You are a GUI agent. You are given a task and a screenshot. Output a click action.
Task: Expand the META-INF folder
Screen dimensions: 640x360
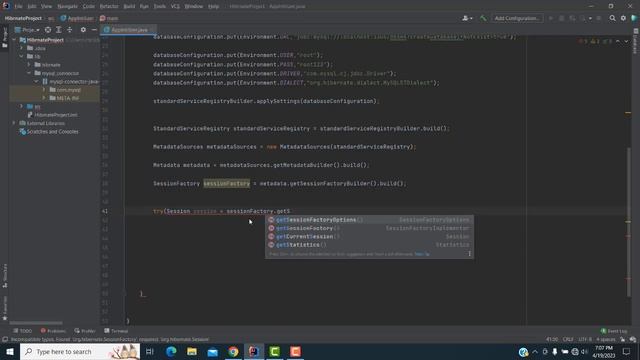(44, 98)
